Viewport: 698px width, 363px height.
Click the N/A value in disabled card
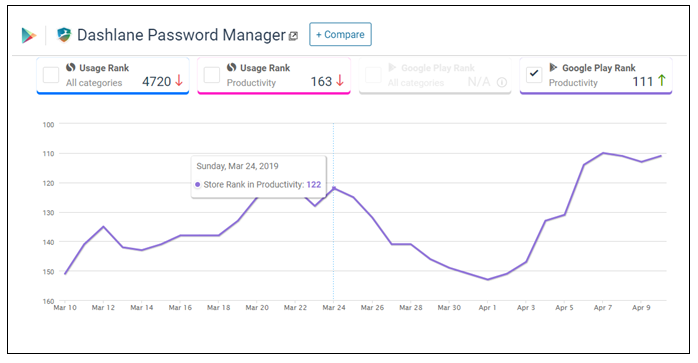(479, 82)
